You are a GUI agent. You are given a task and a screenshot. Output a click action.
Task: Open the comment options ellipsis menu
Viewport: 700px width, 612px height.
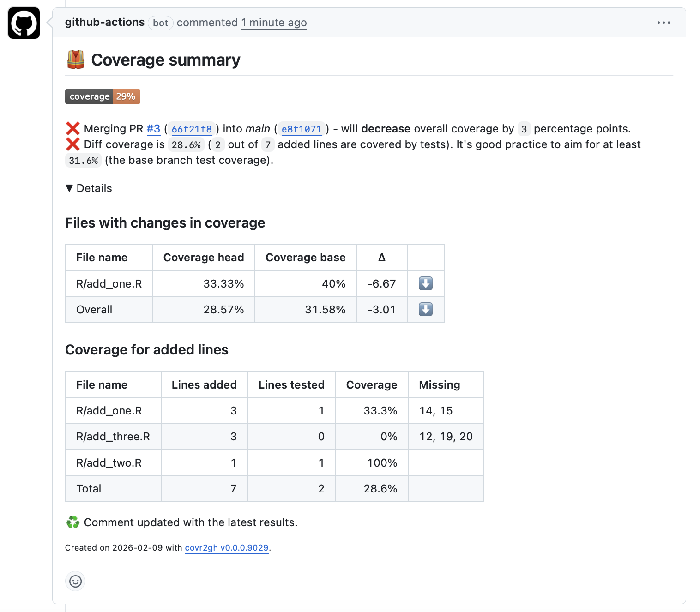664,22
